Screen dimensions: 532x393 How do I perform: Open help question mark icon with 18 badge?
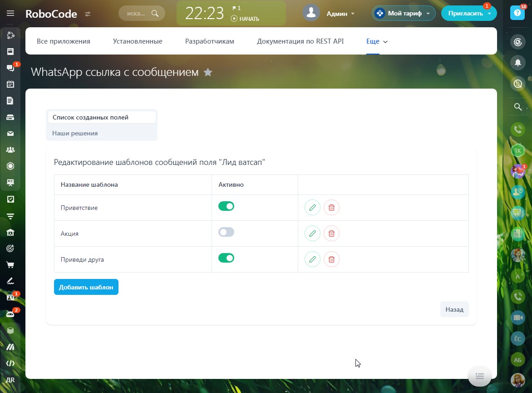[517, 13]
